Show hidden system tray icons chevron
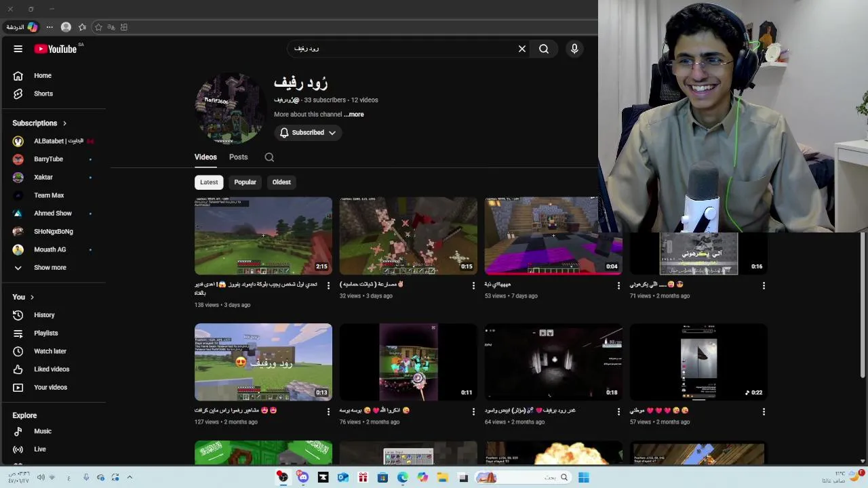Screen dimensions: 868x488 pos(130,477)
